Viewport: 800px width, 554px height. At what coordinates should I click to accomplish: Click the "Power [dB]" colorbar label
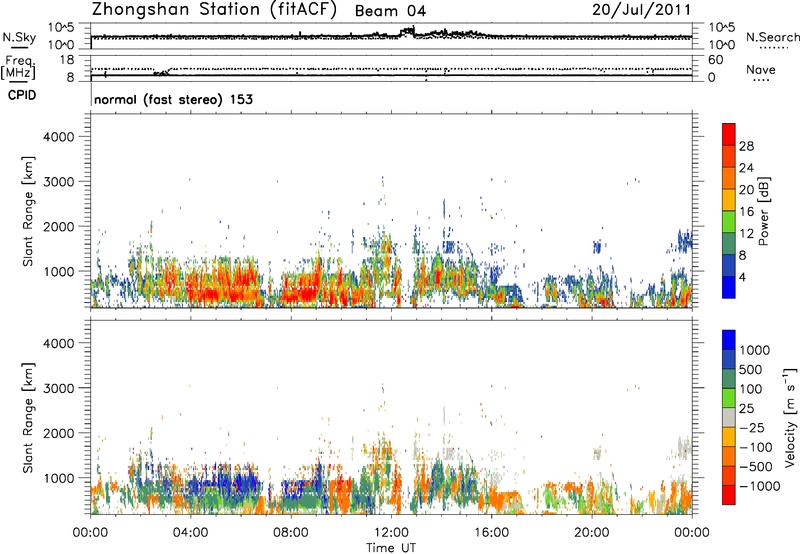pos(764,211)
